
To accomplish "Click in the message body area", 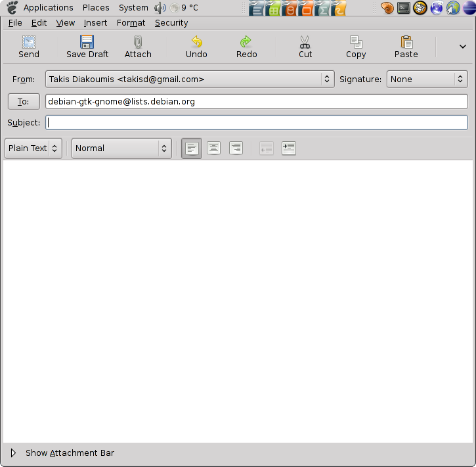I will coord(238,301).
